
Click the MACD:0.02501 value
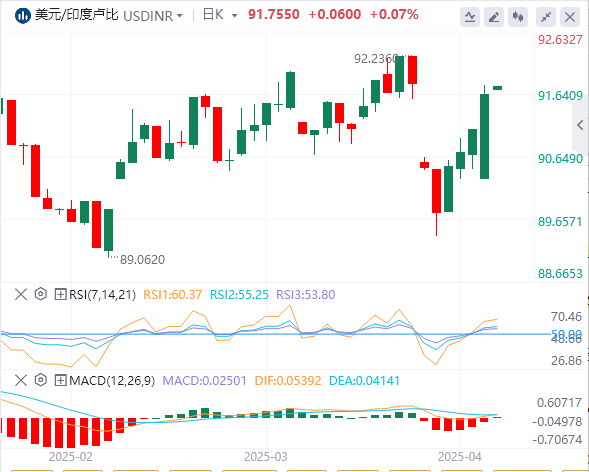pos(205,381)
